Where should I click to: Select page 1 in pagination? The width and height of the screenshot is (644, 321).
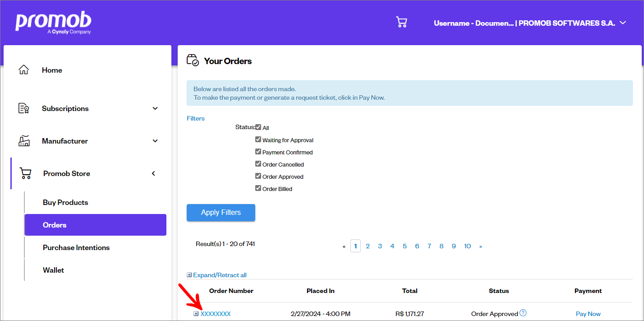(355, 246)
